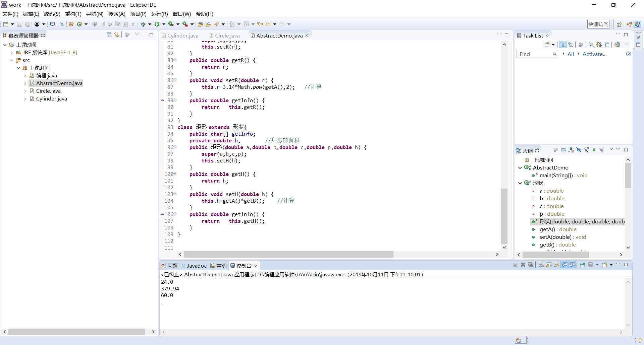This screenshot has width=644, height=345.
Task: Click the Outline vertical scrollbar thumb
Action: coord(628,176)
